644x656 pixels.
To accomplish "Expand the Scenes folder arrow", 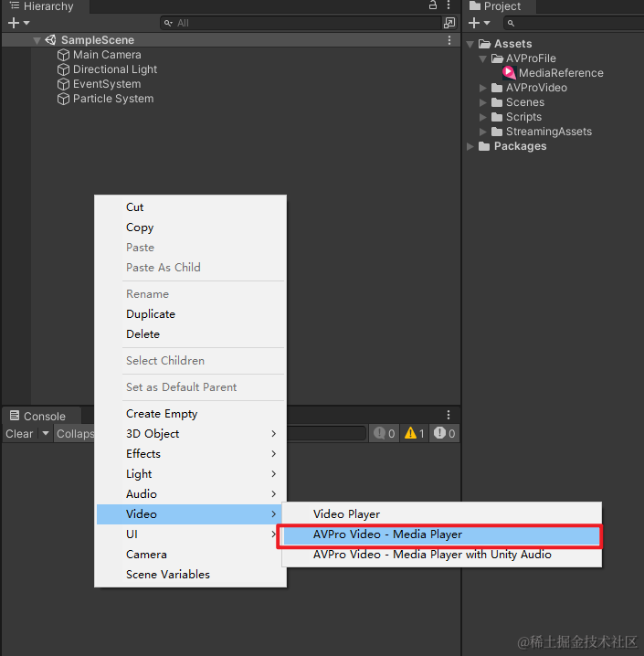I will pyautogui.click(x=482, y=102).
